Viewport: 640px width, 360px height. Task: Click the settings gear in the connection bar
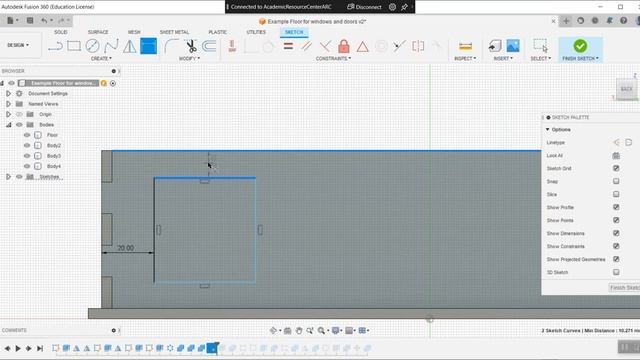[392, 7]
